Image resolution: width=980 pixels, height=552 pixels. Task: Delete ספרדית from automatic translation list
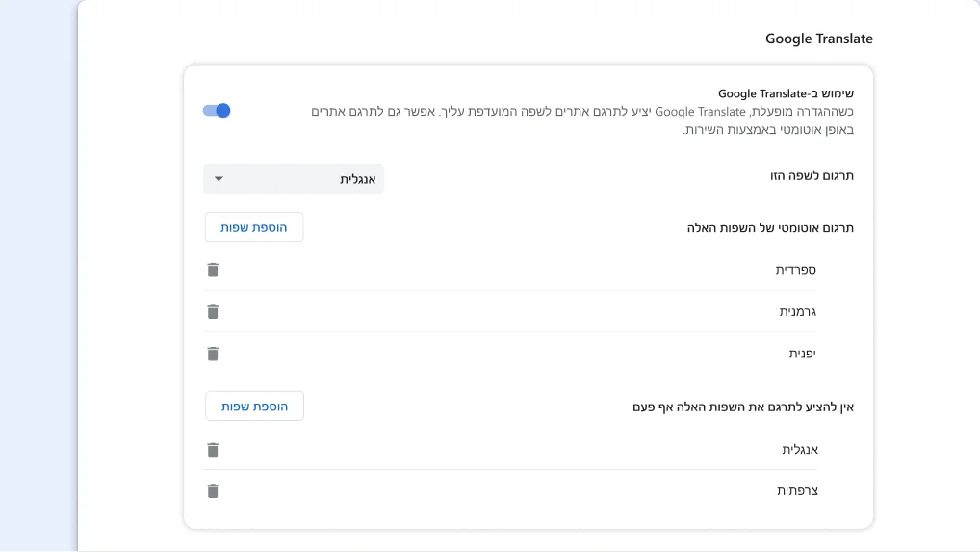pos(213,270)
